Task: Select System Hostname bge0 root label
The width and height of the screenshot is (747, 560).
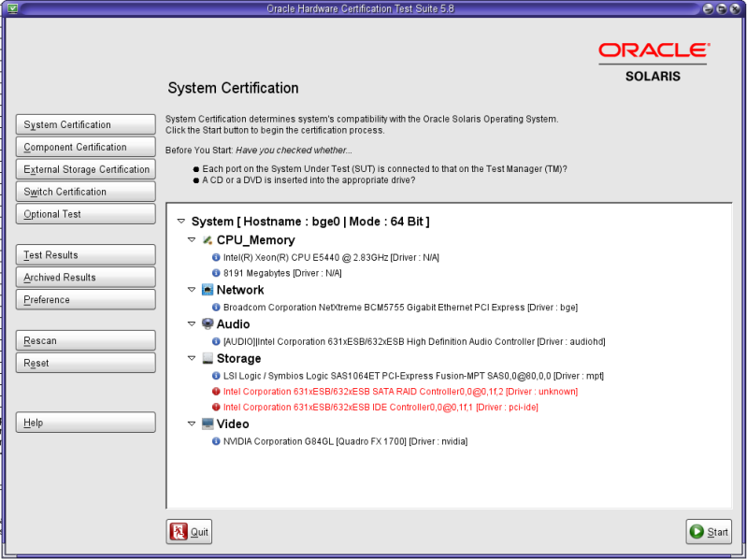Action: click(x=310, y=222)
